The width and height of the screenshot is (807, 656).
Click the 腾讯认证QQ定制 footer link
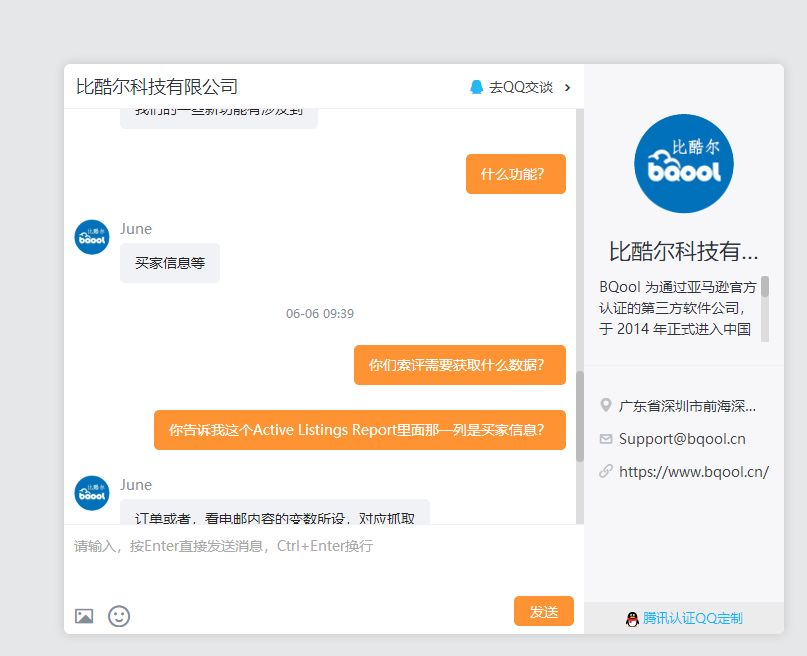tap(692, 619)
